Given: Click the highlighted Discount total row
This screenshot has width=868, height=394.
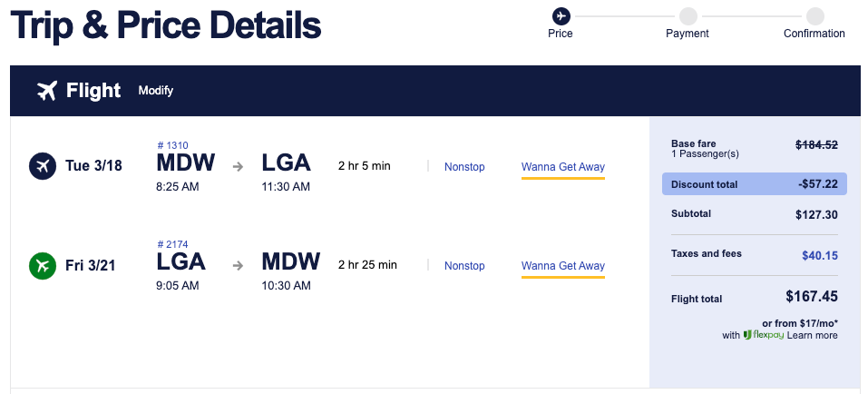Looking at the screenshot, I should (755, 184).
